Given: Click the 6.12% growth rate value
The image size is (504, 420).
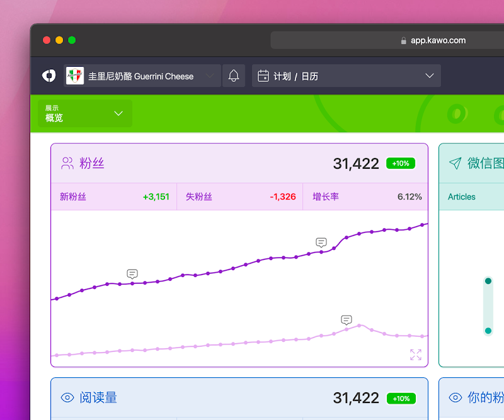Looking at the screenshot, I should [x=409, y=196].
